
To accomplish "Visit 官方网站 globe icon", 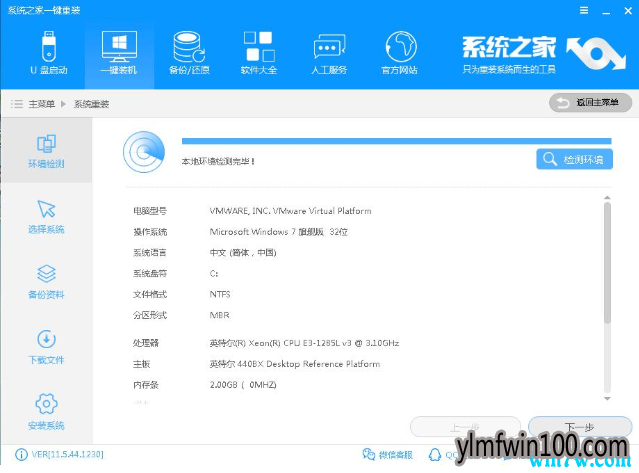I will (400, 53).
